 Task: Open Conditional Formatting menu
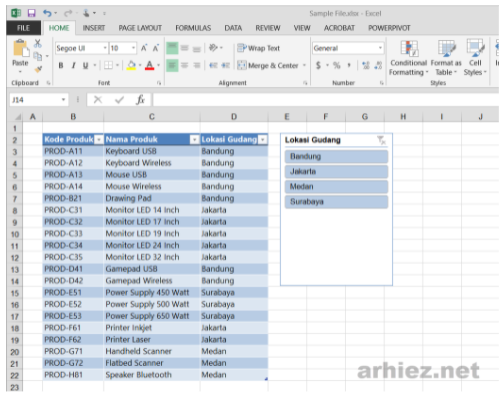[x=409, y=58]
